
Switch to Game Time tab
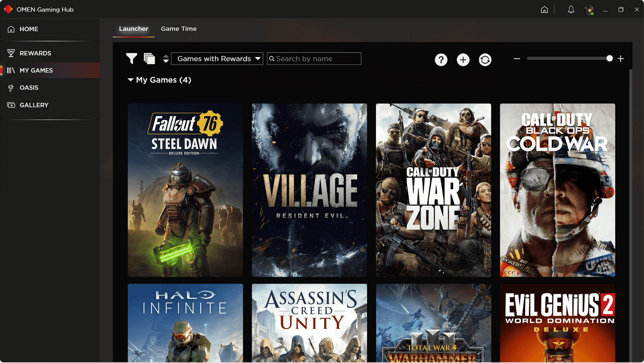[179, 29]
